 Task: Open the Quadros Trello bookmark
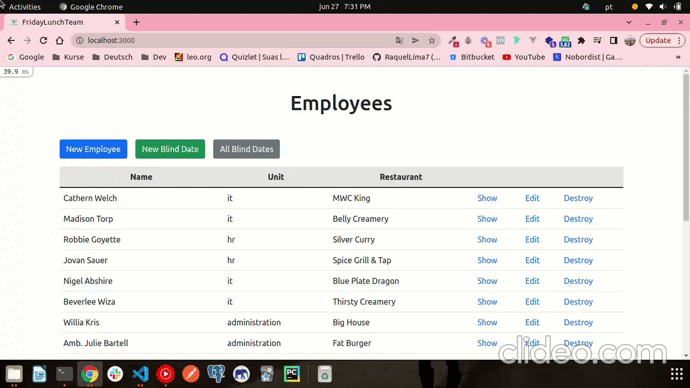pos(331,57)
